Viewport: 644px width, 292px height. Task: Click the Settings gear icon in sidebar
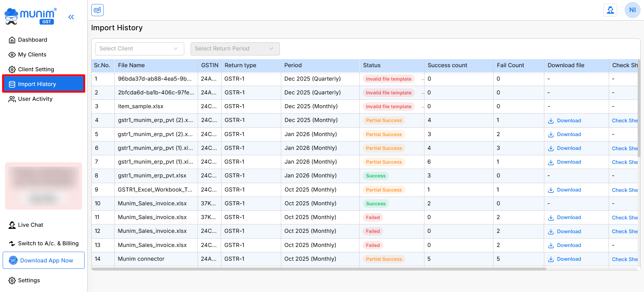[12, 281]
